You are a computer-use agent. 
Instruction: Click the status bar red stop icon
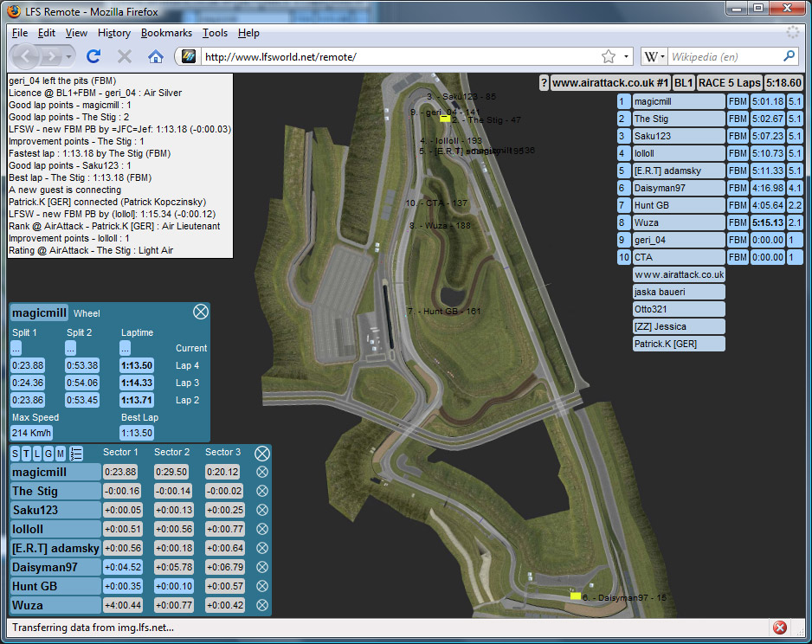point(779,628)
